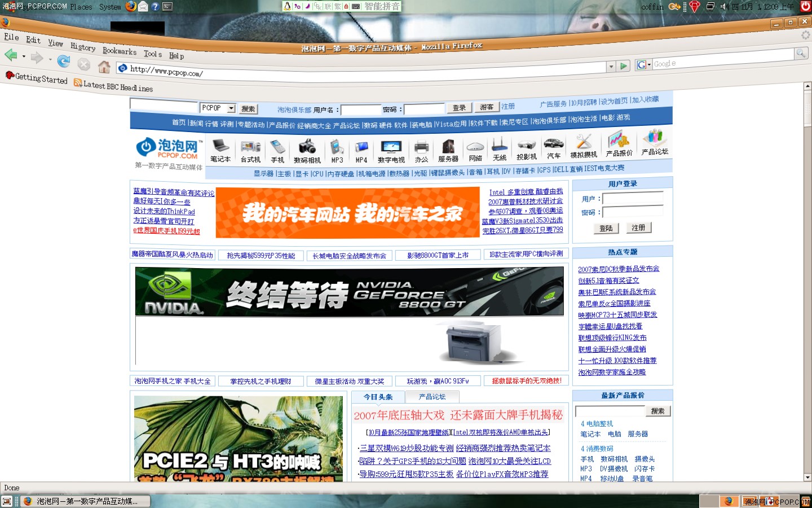Click the keyboard icon on input method bar
Viewport: 812px width, 508px height.
point(355,6)
